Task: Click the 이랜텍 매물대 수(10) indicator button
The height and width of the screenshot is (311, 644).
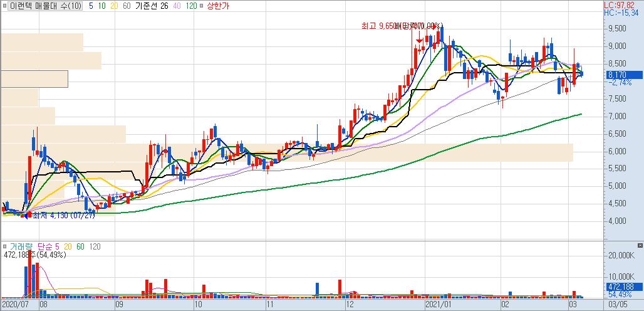Action: coord(45,6)
